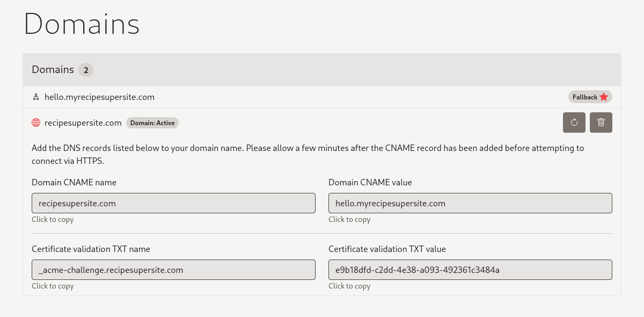Click the red globe icon beside recipesupersite.com
The width and height of the screenshot is (644, 317).
click(x=36, y=123)
